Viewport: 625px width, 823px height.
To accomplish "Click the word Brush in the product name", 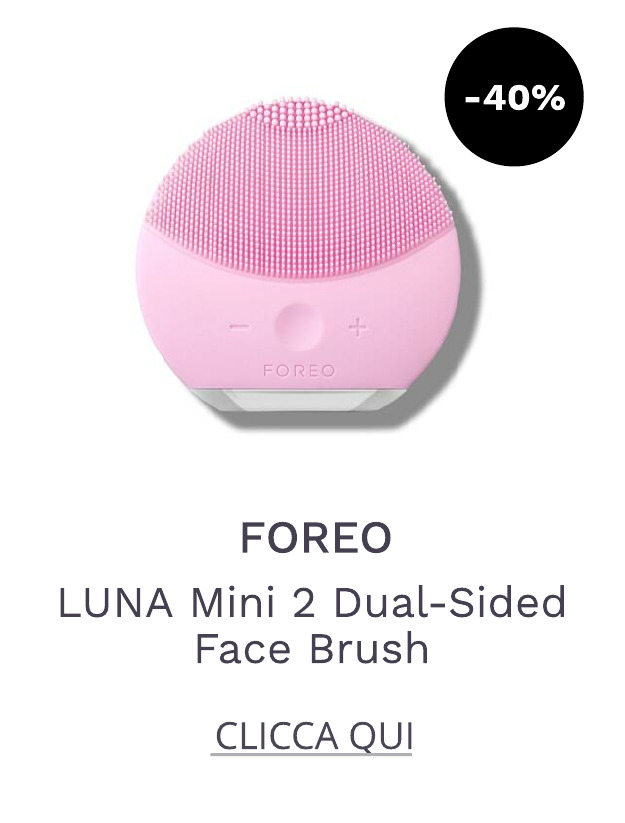I will pyautogui.click(x=369, y=648).
